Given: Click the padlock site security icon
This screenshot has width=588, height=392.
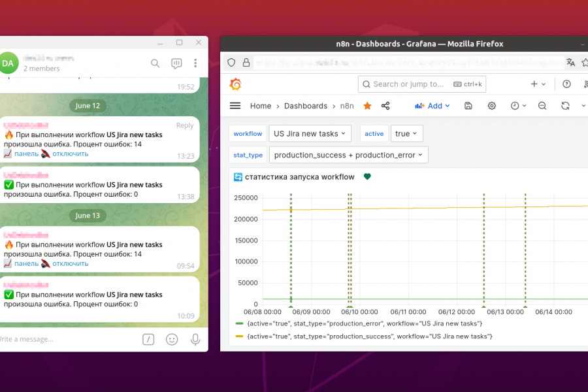Looking at the screenshot, I should click(246, 62).
